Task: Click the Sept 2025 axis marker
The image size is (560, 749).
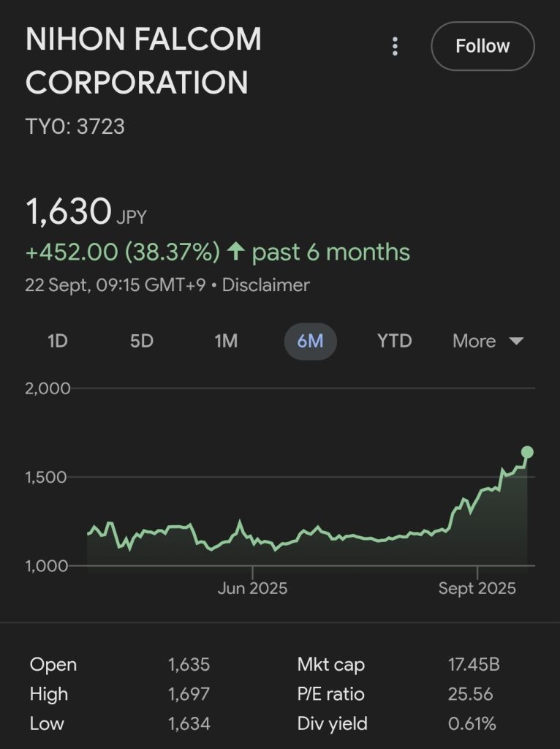Action: 477,588
